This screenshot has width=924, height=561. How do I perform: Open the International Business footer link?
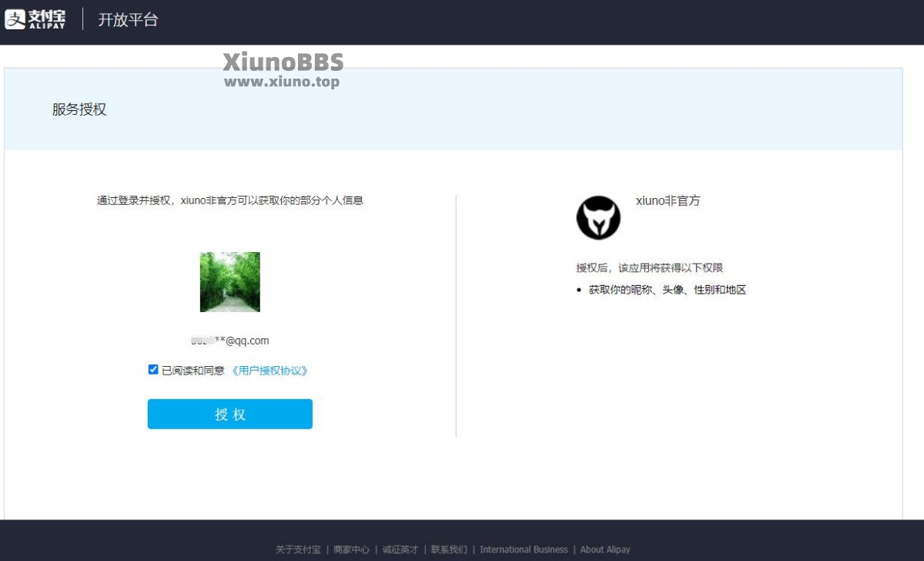(524, 549)
